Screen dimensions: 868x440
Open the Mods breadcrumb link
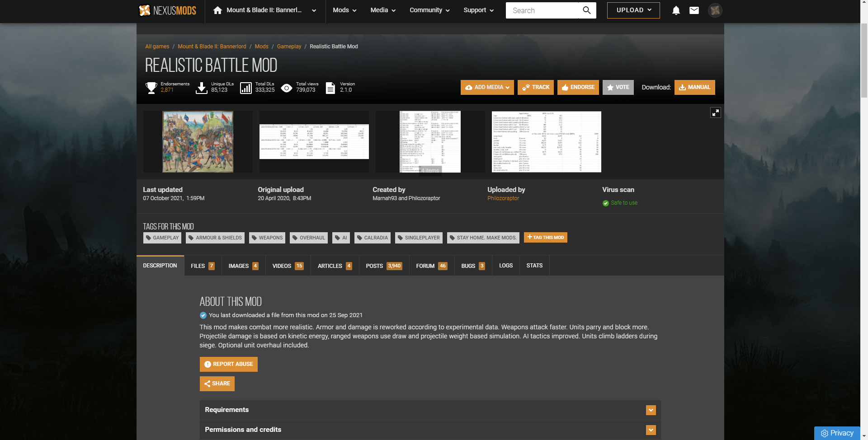[262, 47]
